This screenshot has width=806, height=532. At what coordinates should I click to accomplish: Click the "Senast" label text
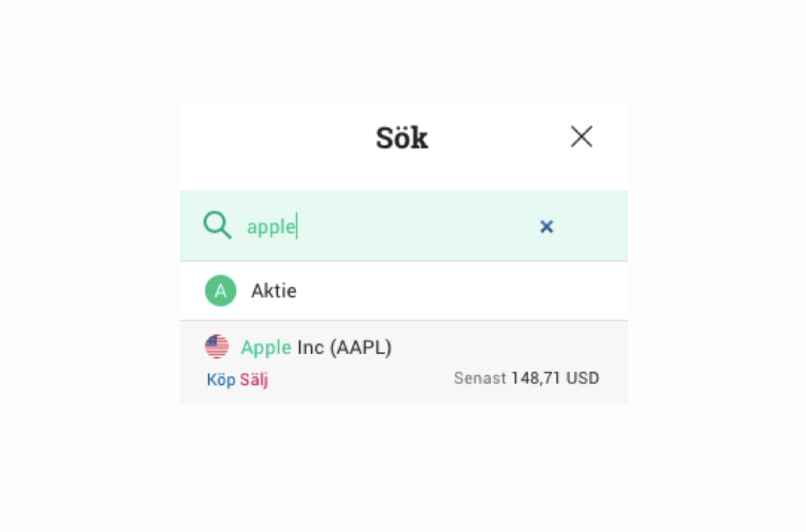480,378
